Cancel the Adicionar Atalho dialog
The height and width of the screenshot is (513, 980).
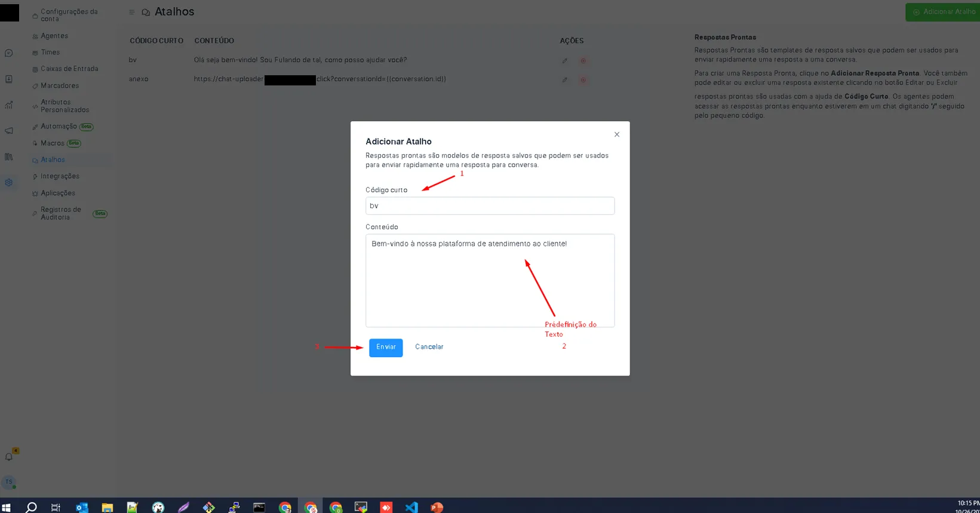click(x=429, y=347)
